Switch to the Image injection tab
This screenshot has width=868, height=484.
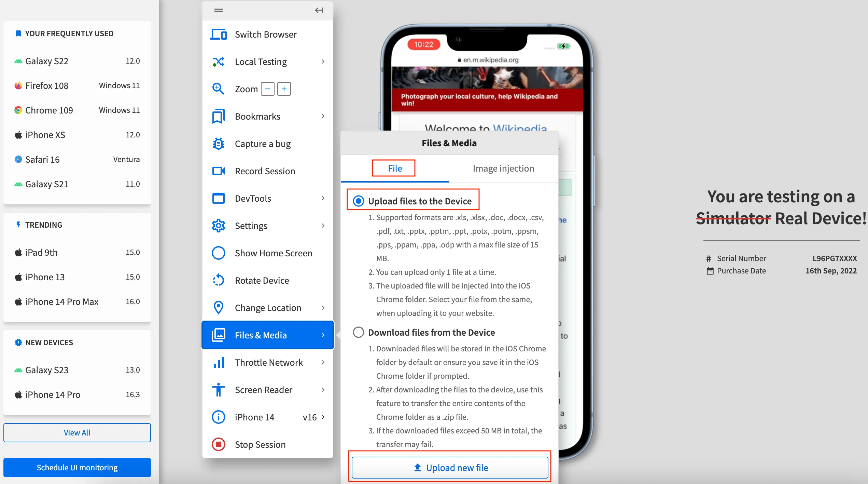pyautogui.click(x=504, y=167)
